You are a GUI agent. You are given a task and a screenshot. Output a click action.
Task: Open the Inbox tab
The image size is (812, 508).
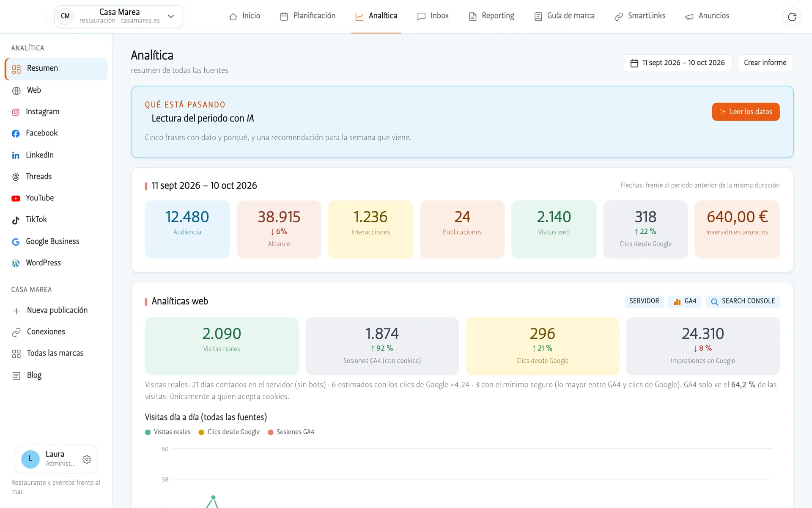click(433, 16)
